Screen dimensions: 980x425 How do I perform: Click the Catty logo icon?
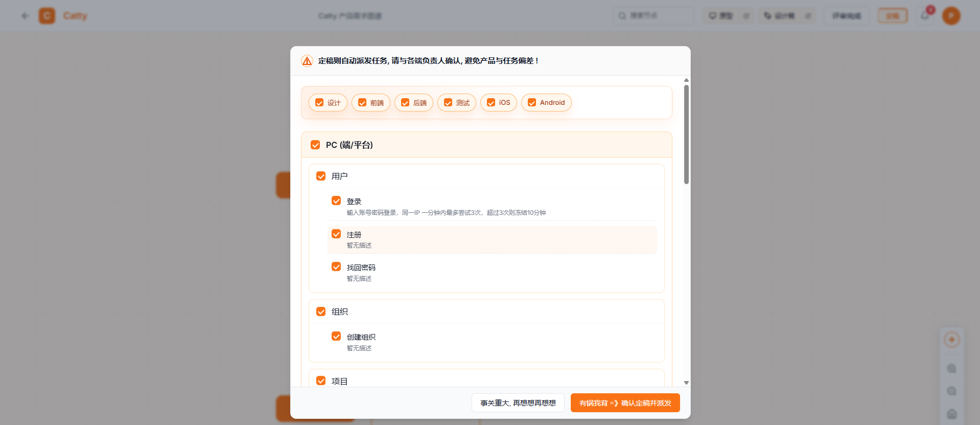coord(47,16)
